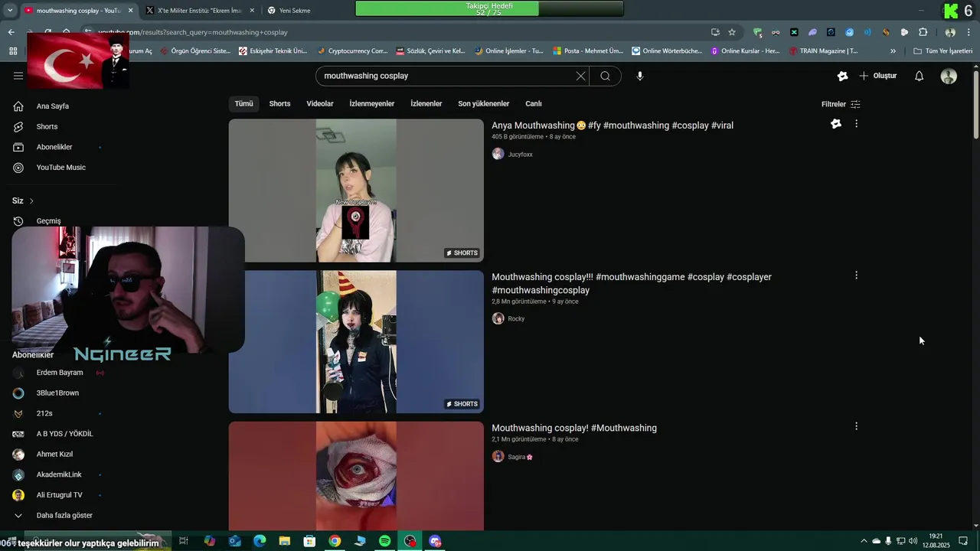
Task: Open Anya Mouthwashing video thumbnail
Action: (x=356, y=191)
